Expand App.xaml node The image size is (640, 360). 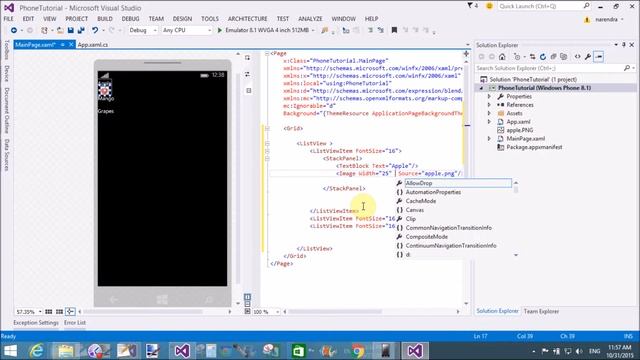pos(489,122)
